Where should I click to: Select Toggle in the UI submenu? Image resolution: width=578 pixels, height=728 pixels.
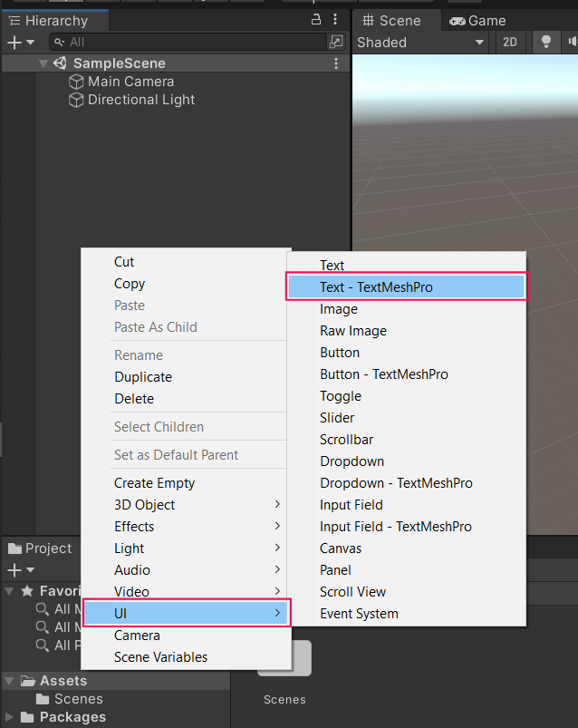click(x=407, y=396)
